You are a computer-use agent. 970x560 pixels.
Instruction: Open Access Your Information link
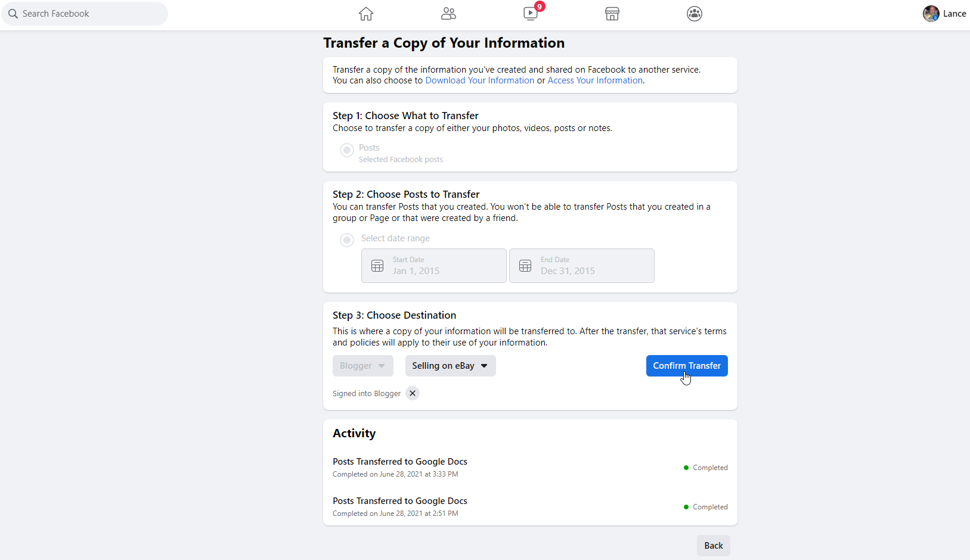(595, 80)
